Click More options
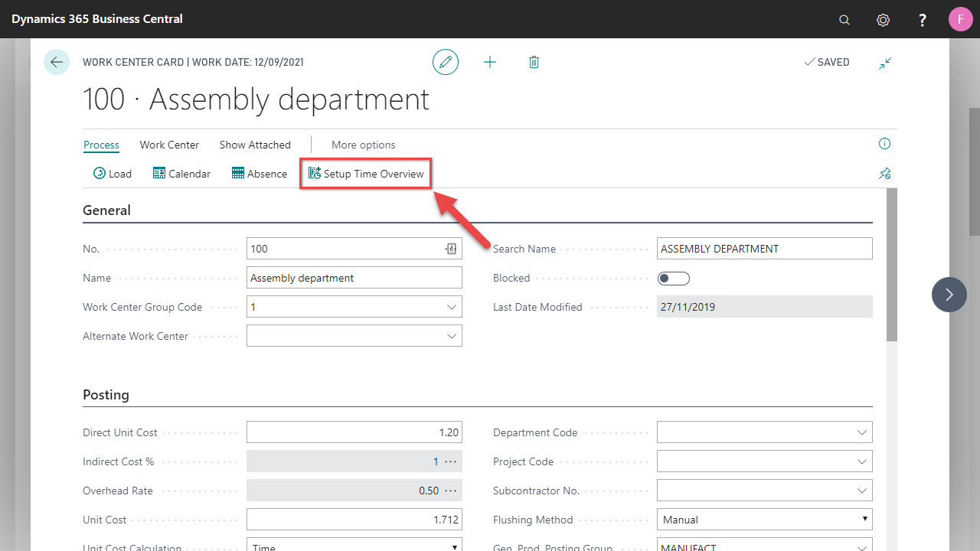This screenshot has height=551, width=980. (364, 145)
